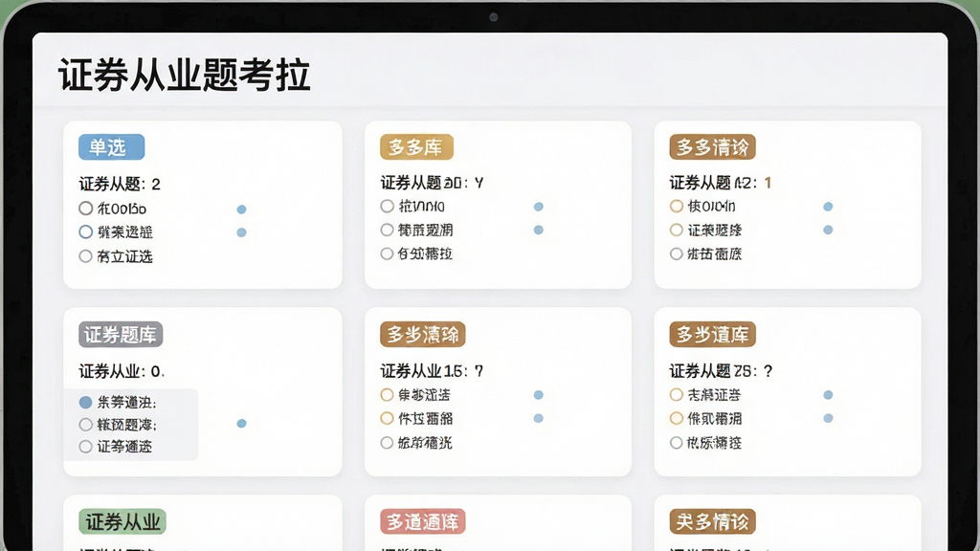Select the third radio option under 证券从业 1.5
The height and width of the screenshot is (551, 980).
click(387, 443)
